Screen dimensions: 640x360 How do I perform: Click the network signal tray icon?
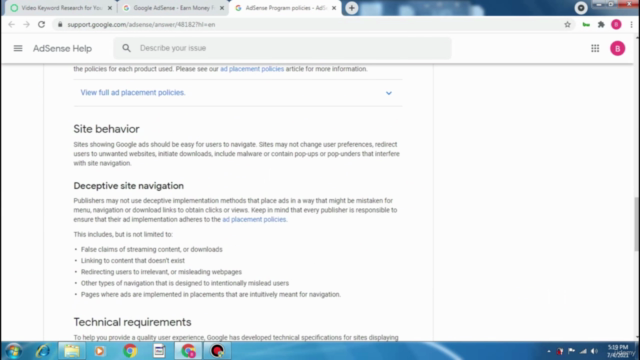583,351
